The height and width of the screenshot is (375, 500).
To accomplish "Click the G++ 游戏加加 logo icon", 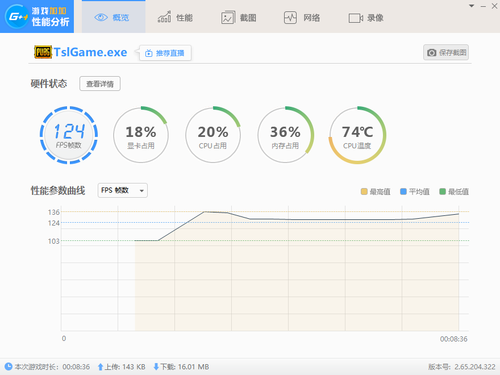I will 17,16.
